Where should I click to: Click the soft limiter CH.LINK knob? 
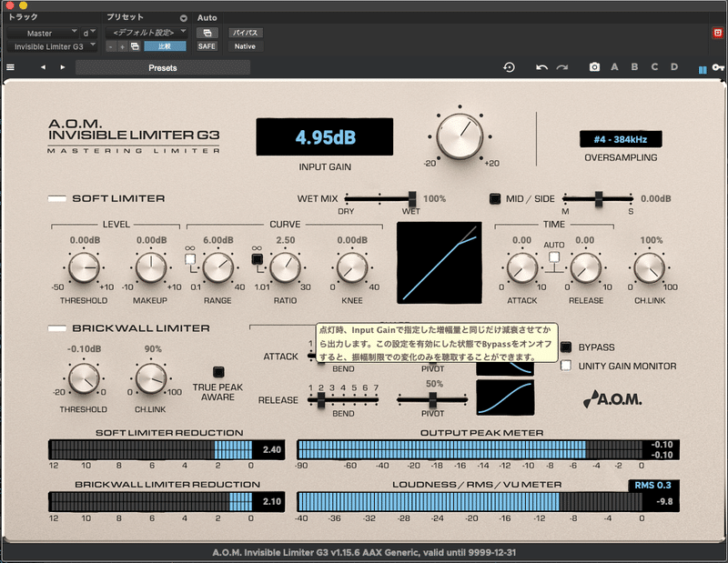650,267
